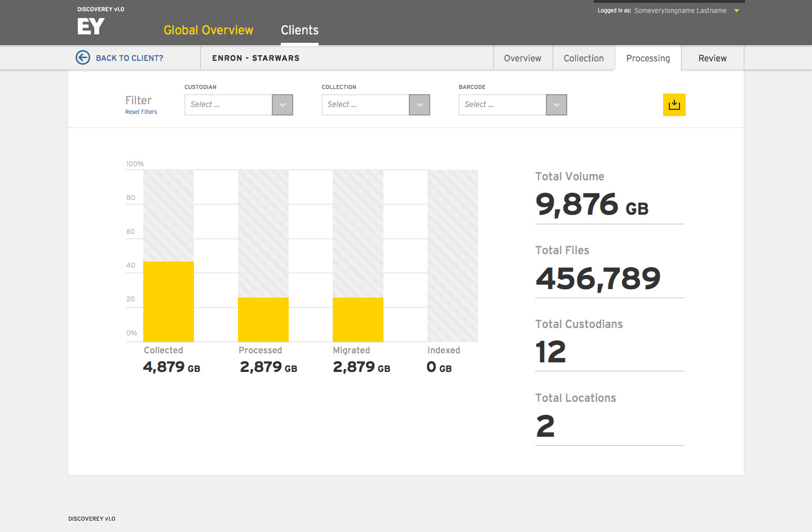The width and height of the screenshot is (812, 532).
Task: Click the EY logo in header
Action: [x=91, y=26]
